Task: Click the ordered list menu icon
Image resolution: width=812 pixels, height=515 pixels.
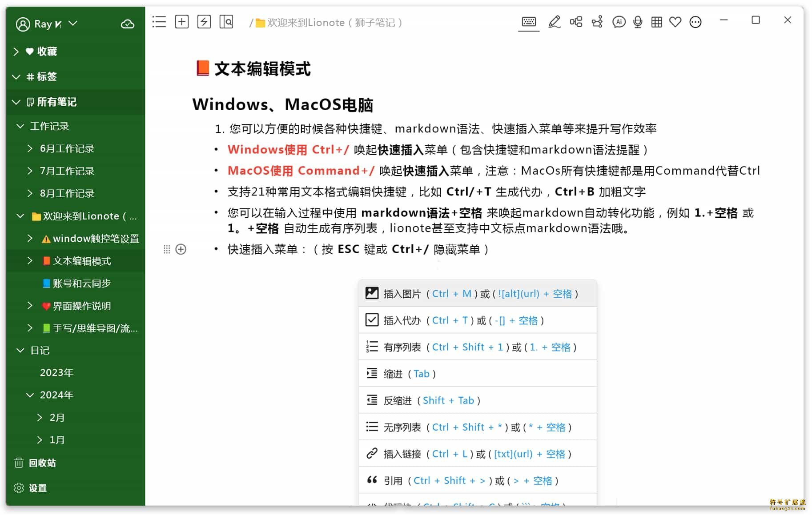Action: [x=372, y=347]
